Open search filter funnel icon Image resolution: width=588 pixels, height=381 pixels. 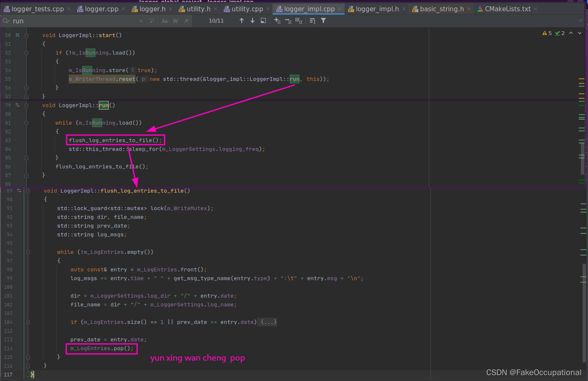[323, 20]
